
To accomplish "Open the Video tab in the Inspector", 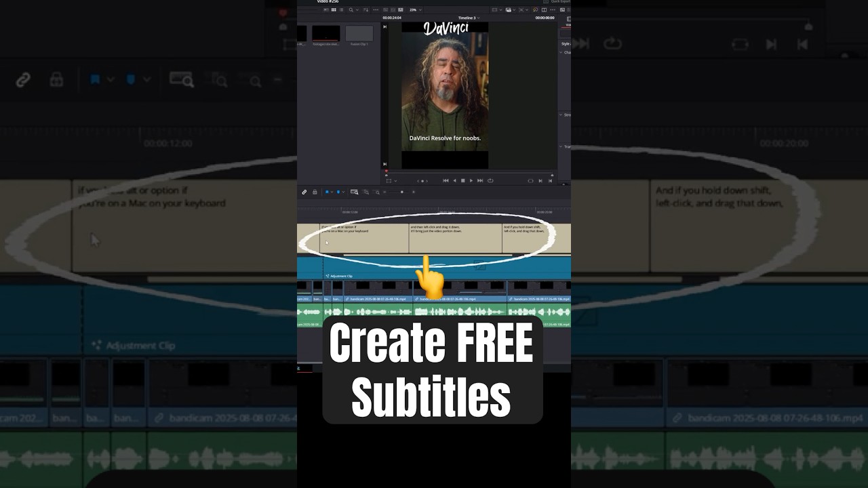I will click(x=568, y=22).
